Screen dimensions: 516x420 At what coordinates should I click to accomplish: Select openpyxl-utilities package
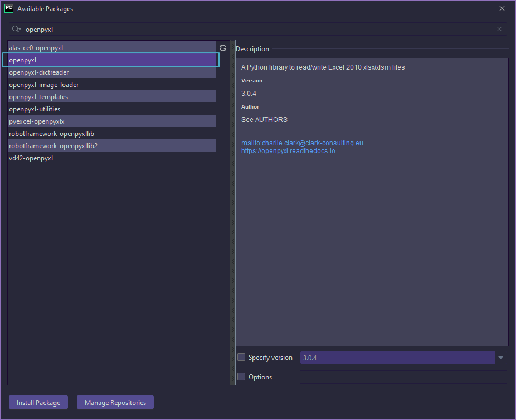click(112, 109)
